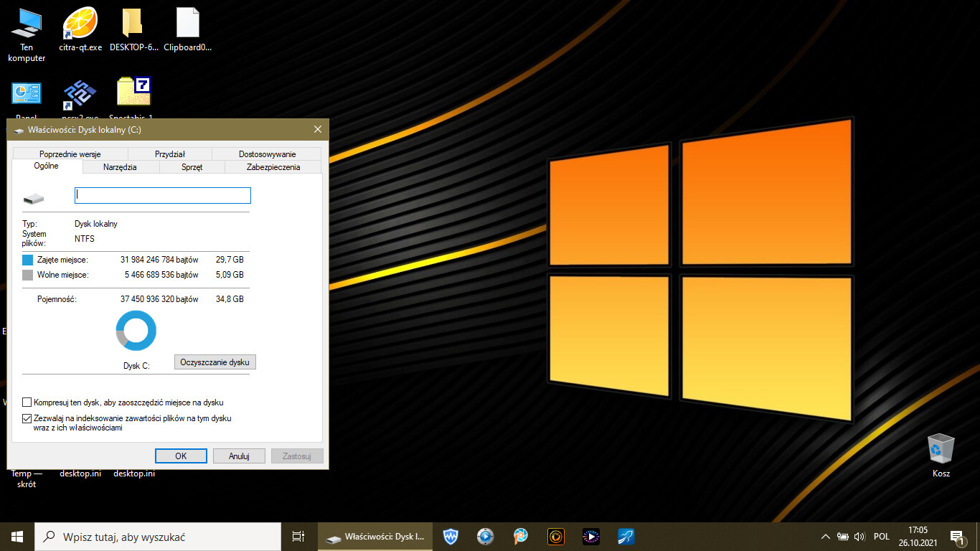Switch to the Poprzednie wersje tab

click(x=70, y=154)
